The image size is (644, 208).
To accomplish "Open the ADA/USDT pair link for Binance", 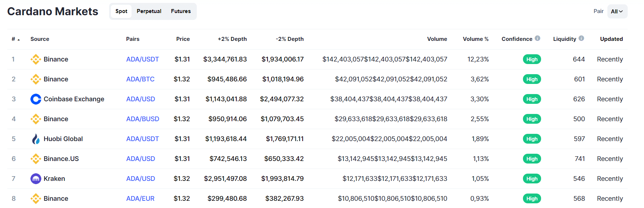I will click(x=142, y=59).
